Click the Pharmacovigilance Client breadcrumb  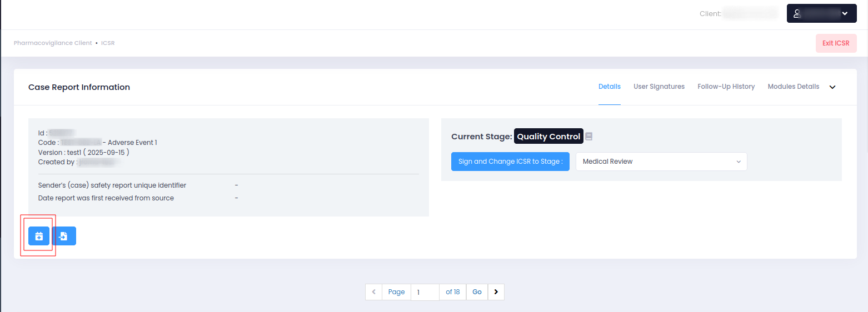tap(53, 43)
